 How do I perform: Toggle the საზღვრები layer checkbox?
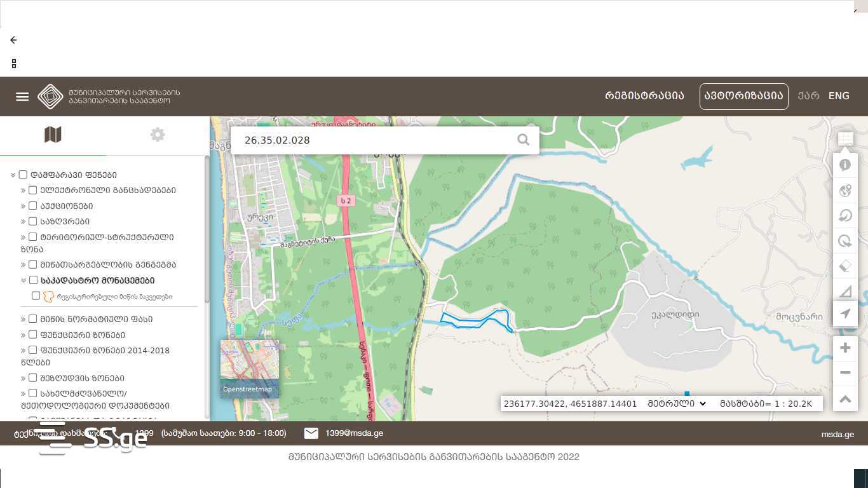(x=33, y=221)
